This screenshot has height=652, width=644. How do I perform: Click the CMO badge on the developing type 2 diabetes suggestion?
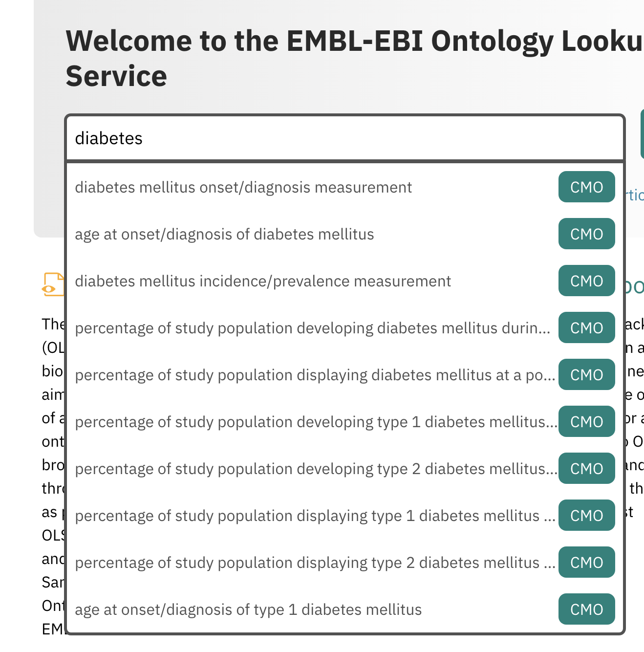586,469
